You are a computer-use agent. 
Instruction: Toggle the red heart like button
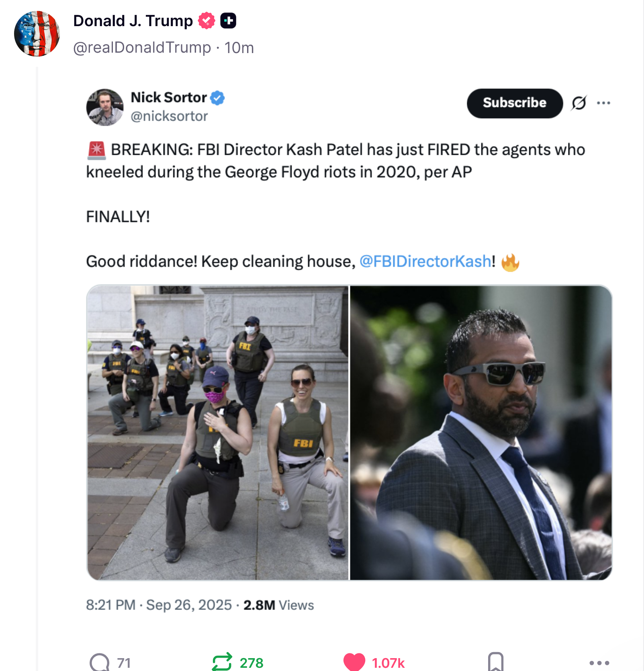[x=354, y=661]
